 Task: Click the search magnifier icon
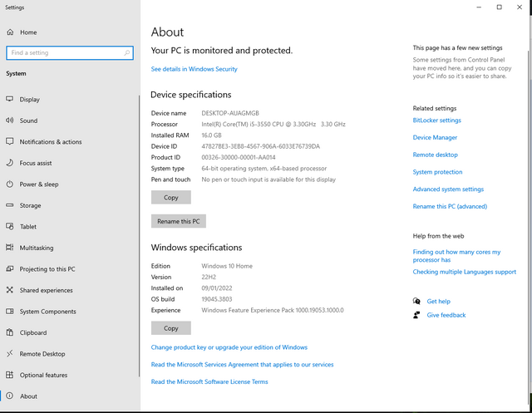(127, 53)
